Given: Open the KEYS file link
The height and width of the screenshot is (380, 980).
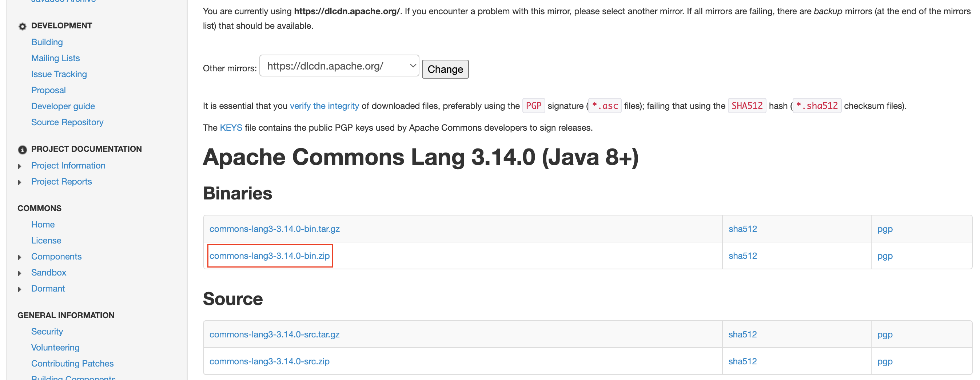Looking at the screenshot, I should pos(231,128).
